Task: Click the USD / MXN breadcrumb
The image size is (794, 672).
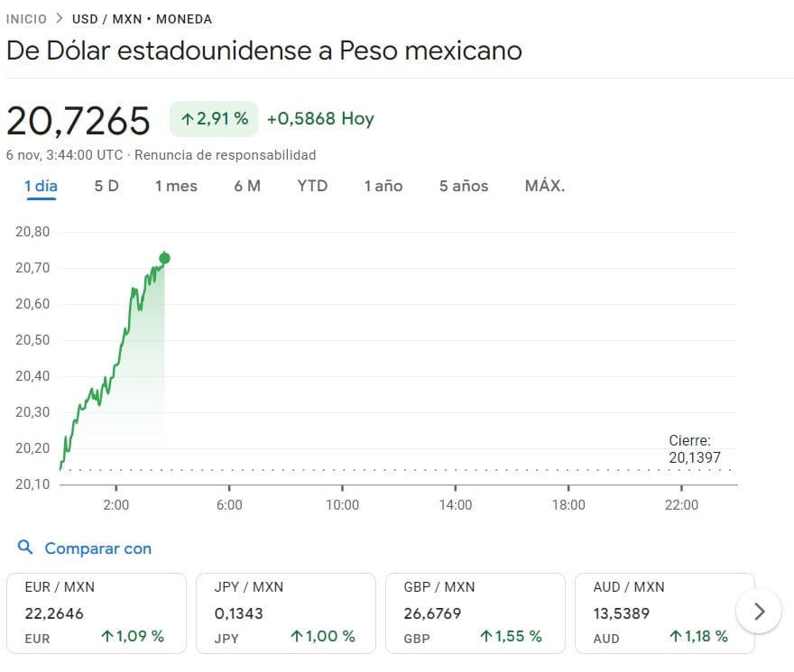Action: tap(106, 19)
